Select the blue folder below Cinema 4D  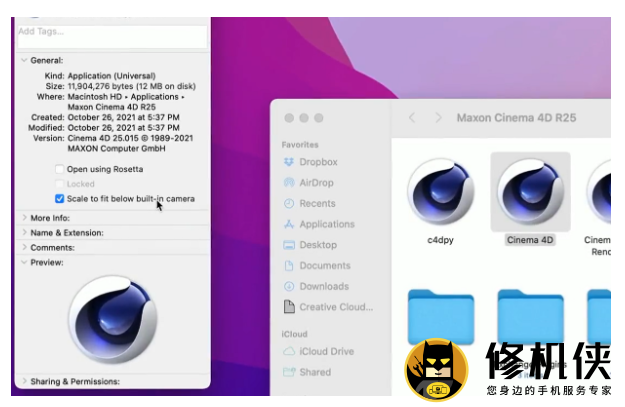(x=530, y=317)
